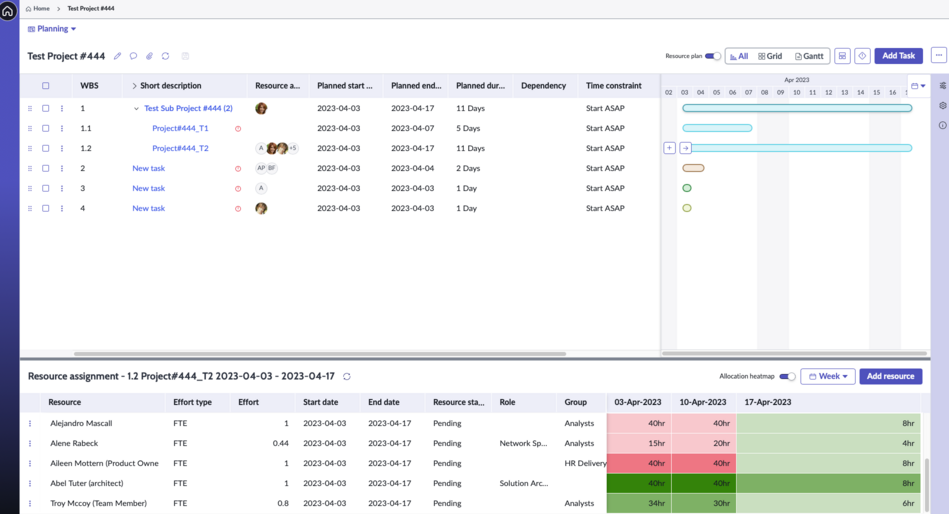This screenshot has width=949, height=514.
Task: Click the Add Task button
Action: click(x=898, y=56)
